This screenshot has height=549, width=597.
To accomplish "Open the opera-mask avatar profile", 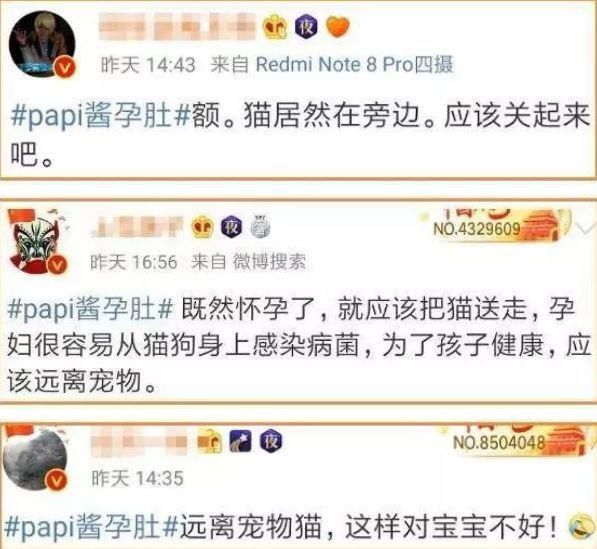I will pyautogui.click(x=38, y=241).
